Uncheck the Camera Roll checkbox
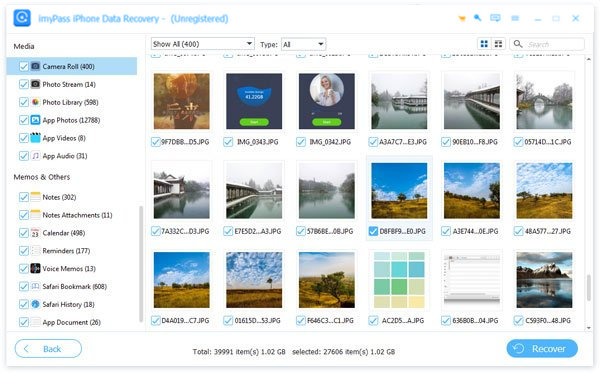Screen dimensions: 600x373 24,66
